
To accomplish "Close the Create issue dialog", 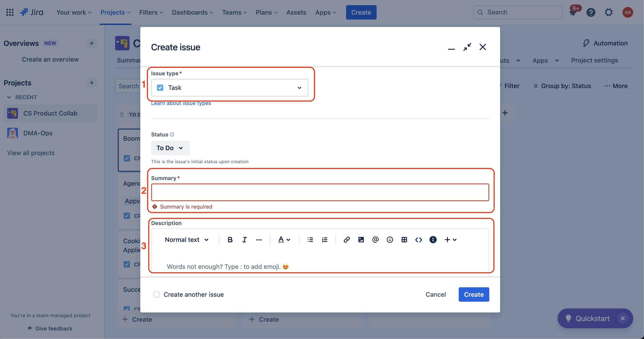I will click(x=483, y=47).
